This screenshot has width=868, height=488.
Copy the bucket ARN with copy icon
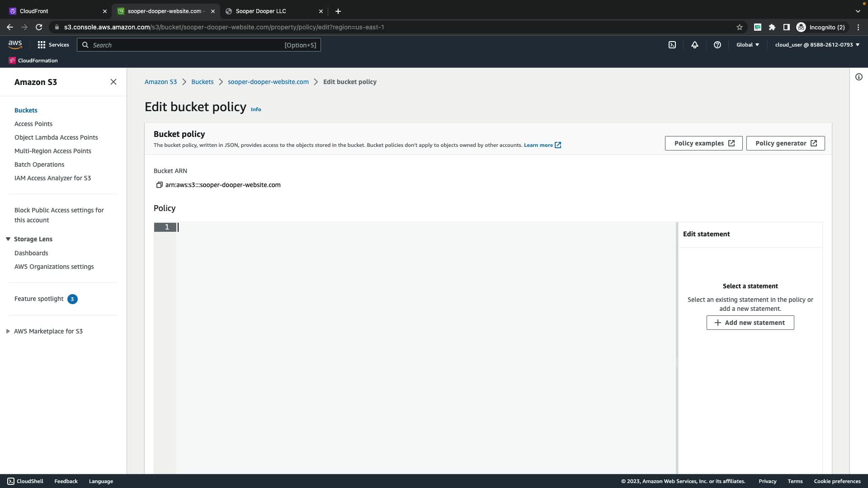pyautogui.click(x=159, y=185)
